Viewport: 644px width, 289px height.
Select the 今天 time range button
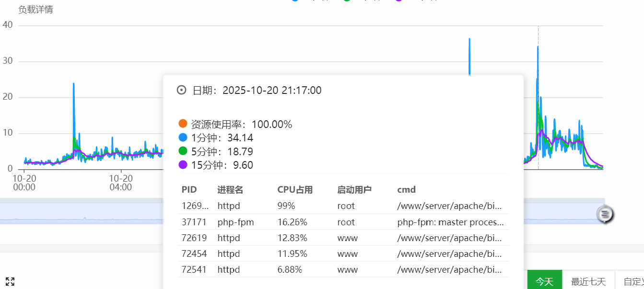point(545,280)
